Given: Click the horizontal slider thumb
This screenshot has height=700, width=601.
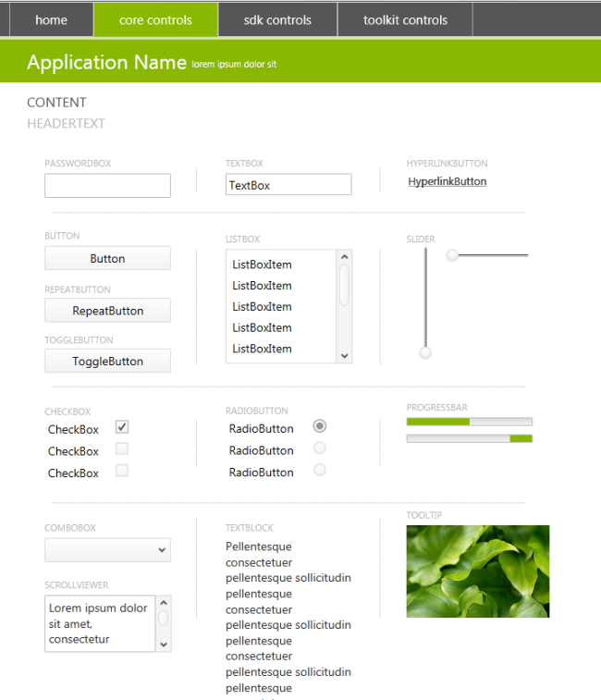Looking at the screenshot, I should click(x=452, y=255).
